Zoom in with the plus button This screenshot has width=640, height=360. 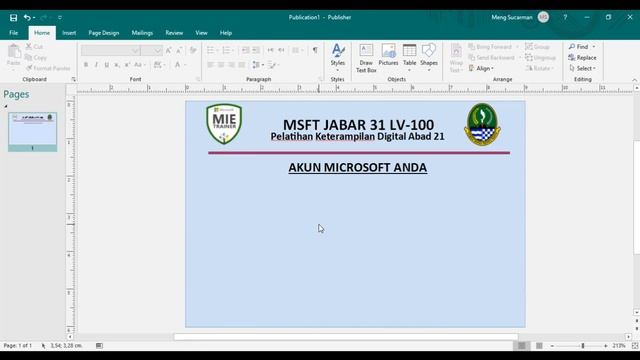tap(606, 346)
